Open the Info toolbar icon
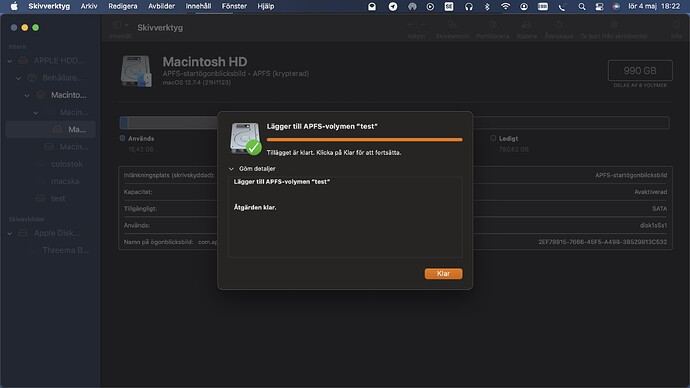This screenshot has height=388, width=690. click(x=676, y=26)
